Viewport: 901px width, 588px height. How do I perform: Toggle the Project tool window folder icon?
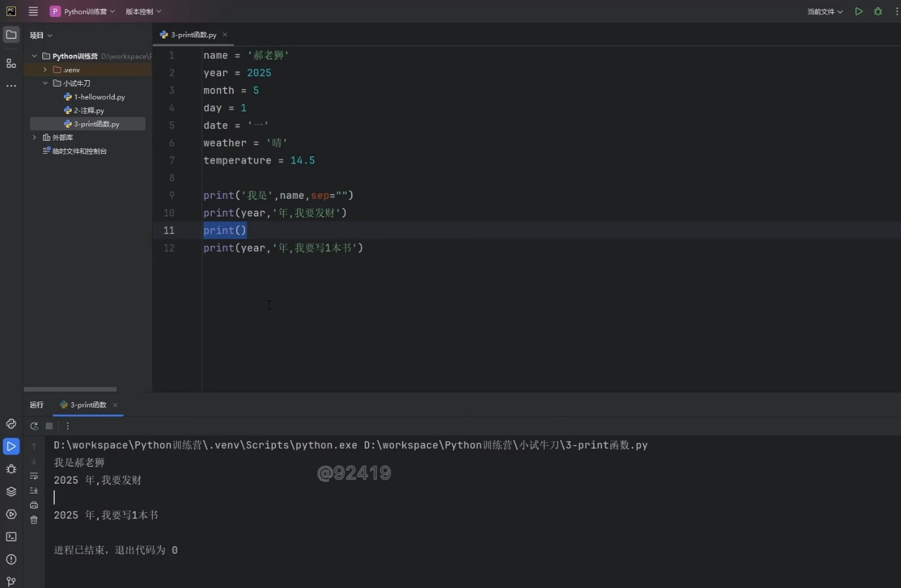11,35
